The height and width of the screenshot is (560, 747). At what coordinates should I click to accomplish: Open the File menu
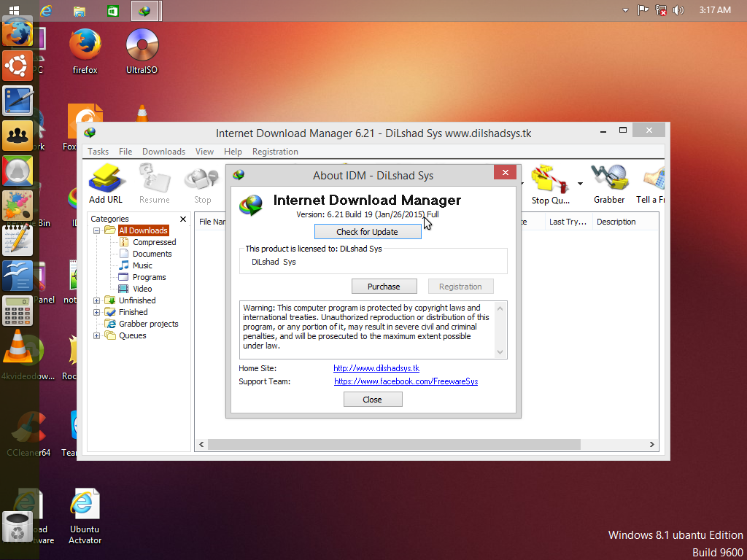[x=125, y=152]
